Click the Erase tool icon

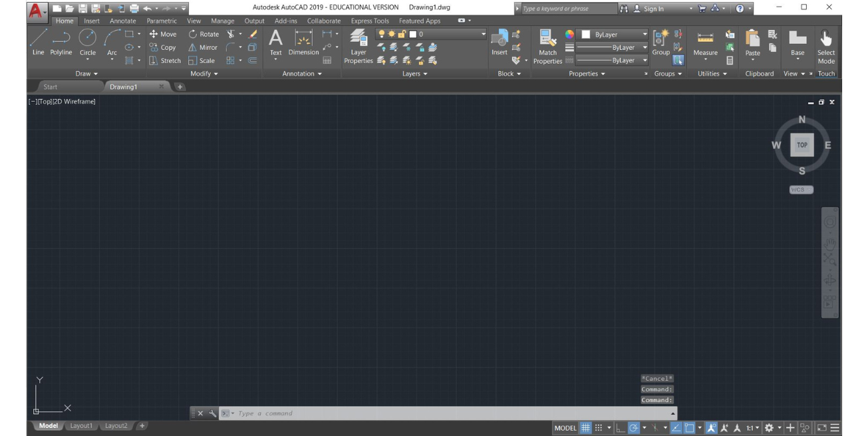[x=253, y=34]
